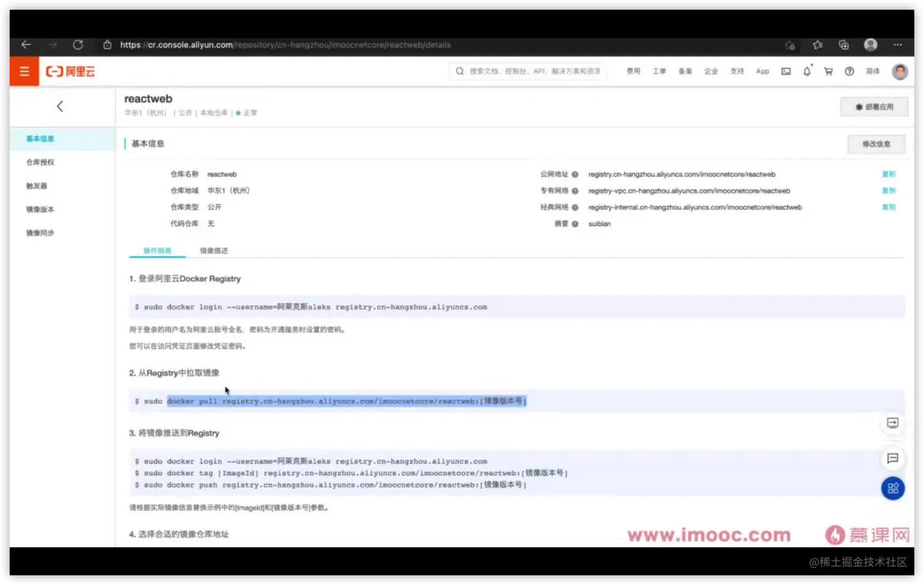Open the shopping cart icon
Image resolution: width=924 pixels, height=585 pixels.
828,72
